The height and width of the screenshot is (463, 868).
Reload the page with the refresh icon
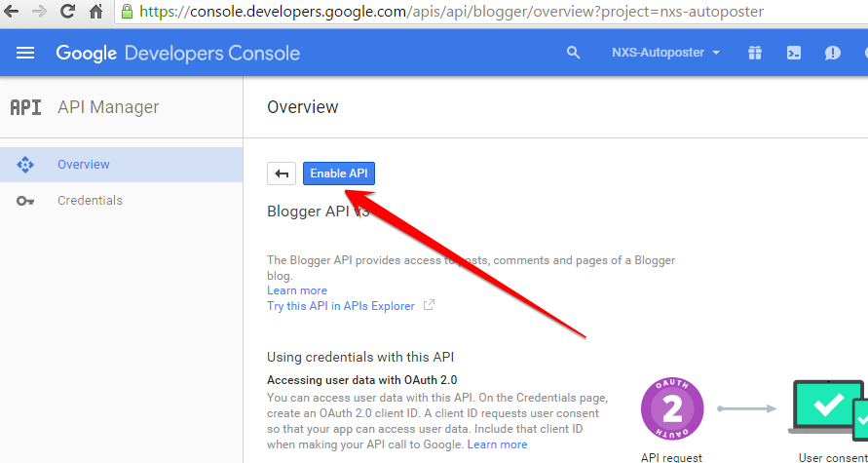[x=67, y=11]
